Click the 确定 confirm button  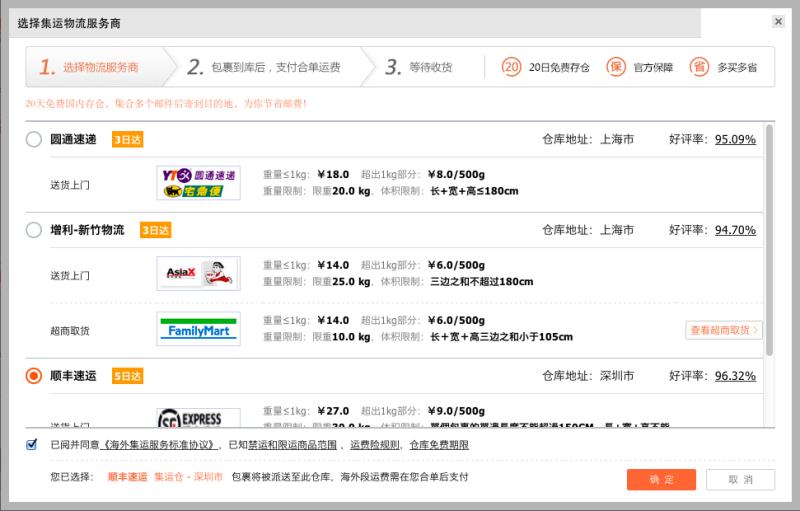(661, 479)
